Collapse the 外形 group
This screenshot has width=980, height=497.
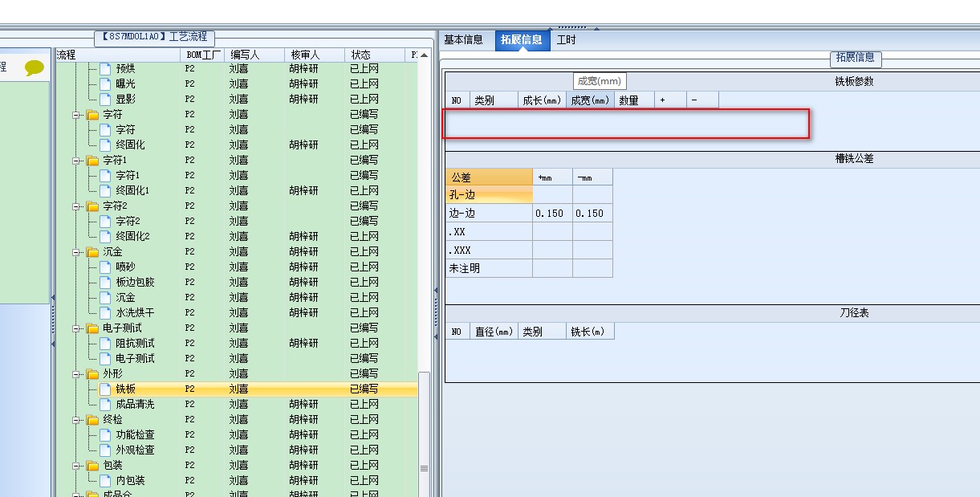pos(77,374)
